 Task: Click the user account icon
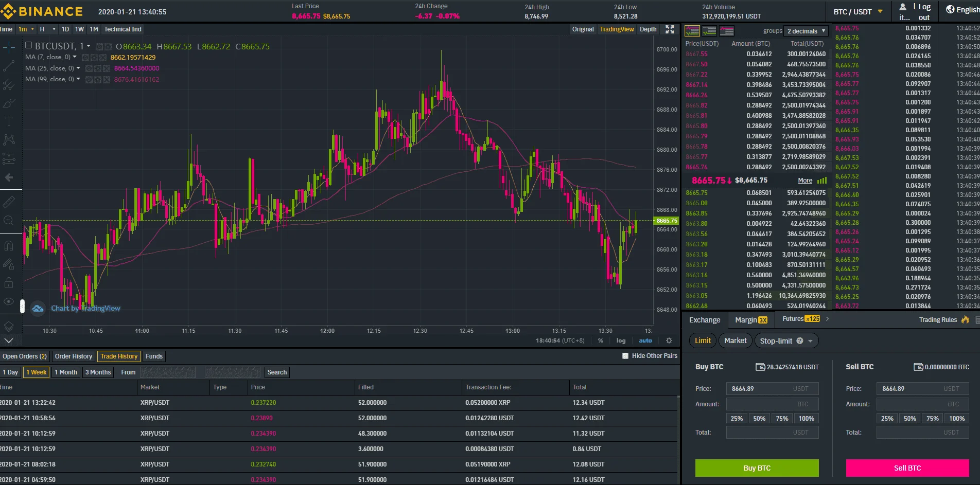tap(903, 7)
